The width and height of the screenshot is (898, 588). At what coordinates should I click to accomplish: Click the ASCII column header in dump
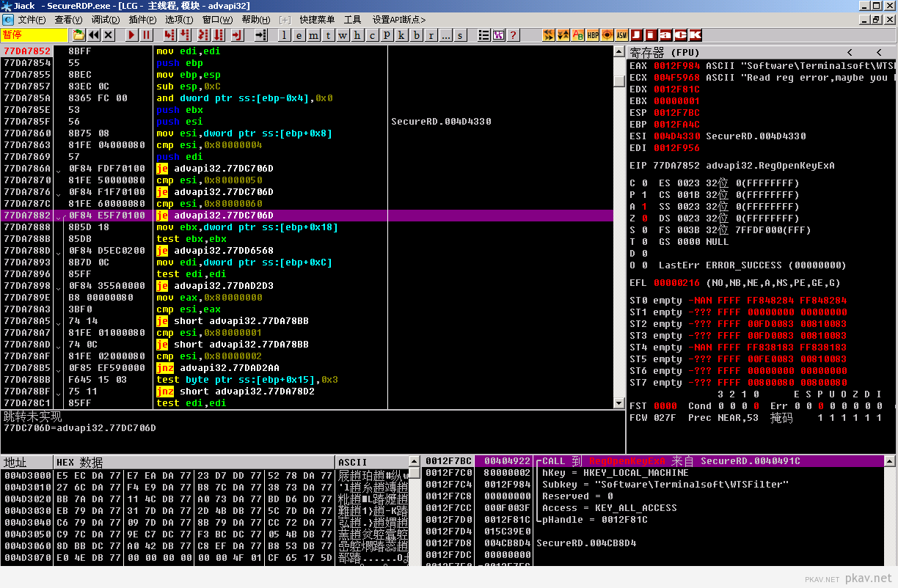pyautogui.click(x=372, y=462)
